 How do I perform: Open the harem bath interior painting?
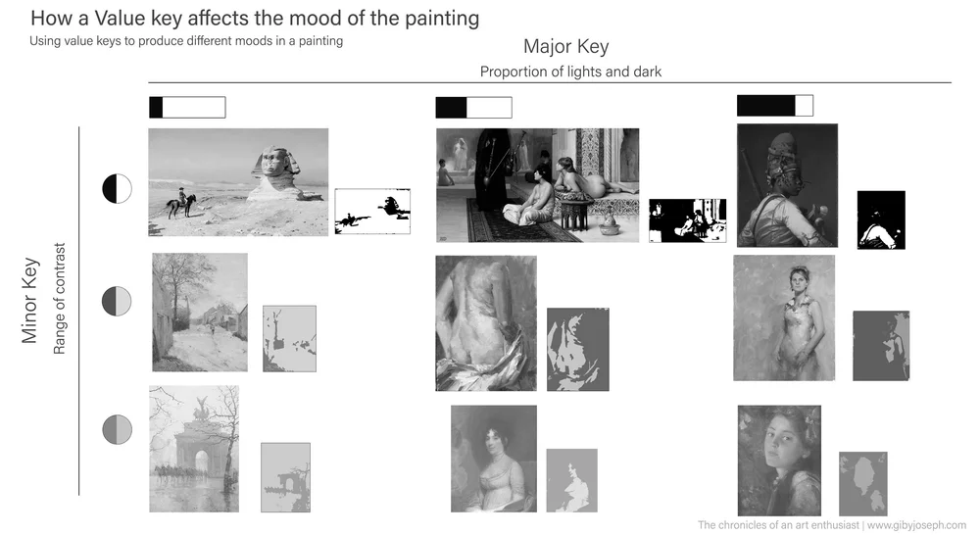click(x=537, y=185)
